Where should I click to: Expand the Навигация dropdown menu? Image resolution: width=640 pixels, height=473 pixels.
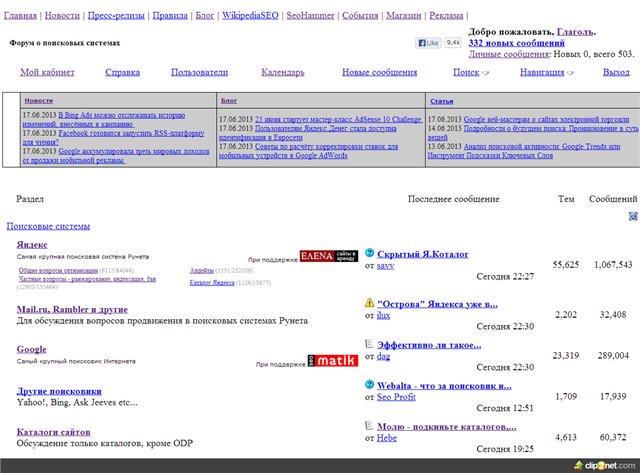(547, 72)
